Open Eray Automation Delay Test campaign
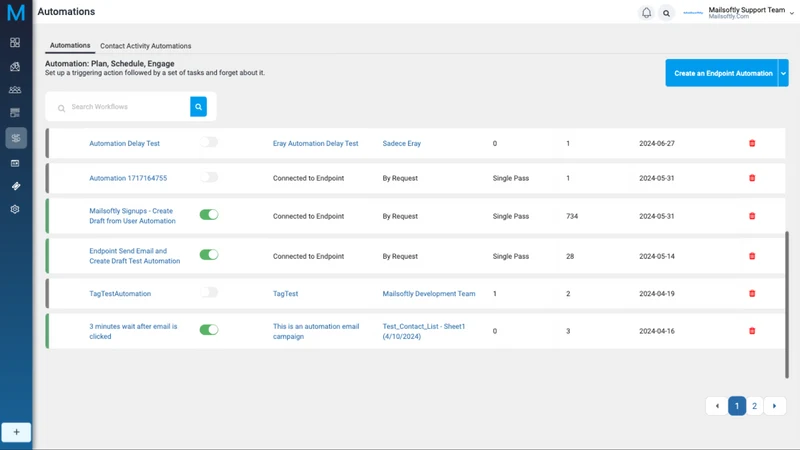Screen dimensions: 800x450 point(315,143)
